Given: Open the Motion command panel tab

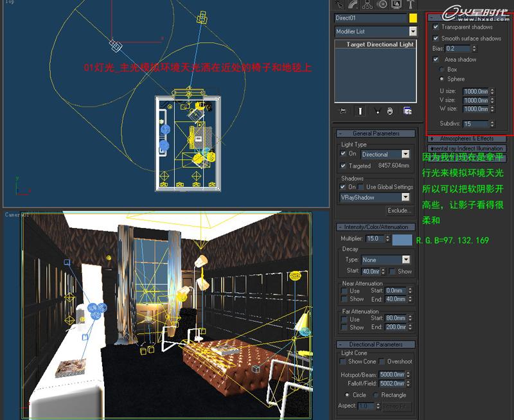Looking at the screenshot, I should [382, 4].
